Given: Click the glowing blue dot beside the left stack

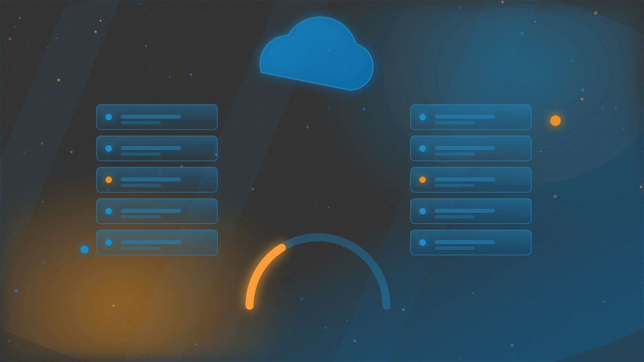Looking at the screenshot, I should pyautogui.click(x=85, y=249).
